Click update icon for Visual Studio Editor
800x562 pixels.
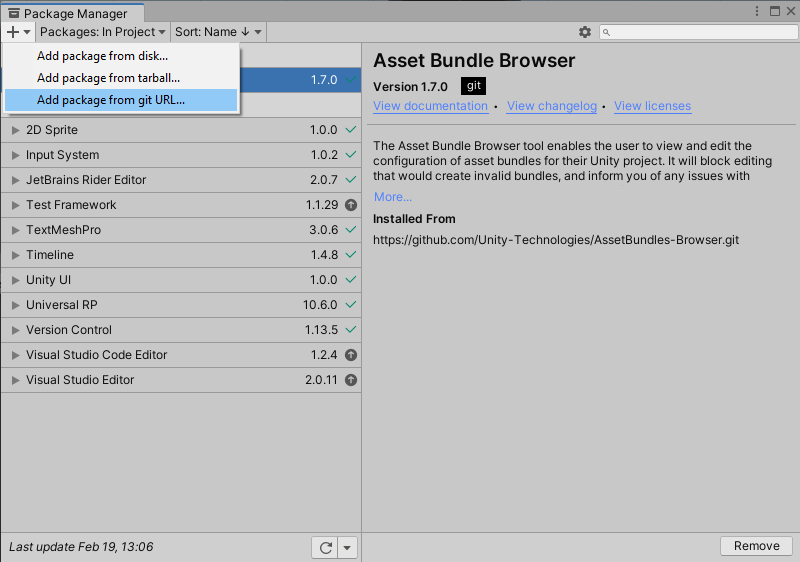351,380
